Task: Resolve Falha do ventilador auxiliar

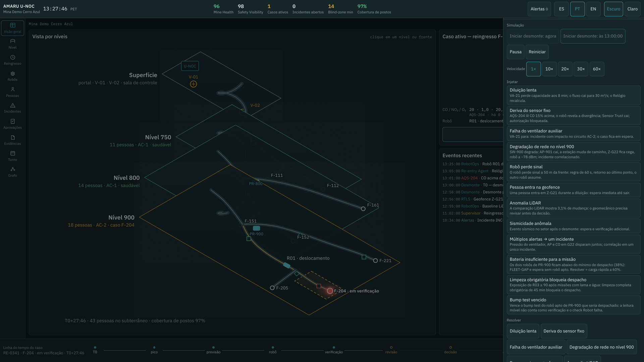Action: [536, 347]
